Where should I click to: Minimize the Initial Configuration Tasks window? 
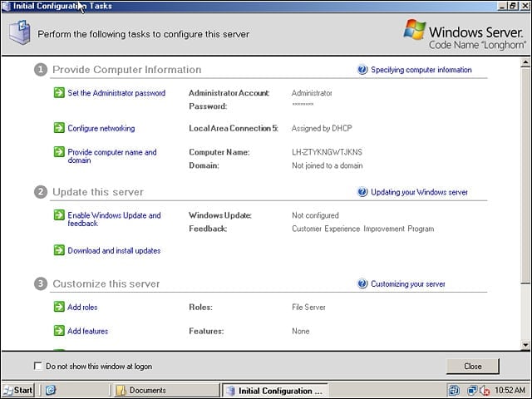point(502,6)
